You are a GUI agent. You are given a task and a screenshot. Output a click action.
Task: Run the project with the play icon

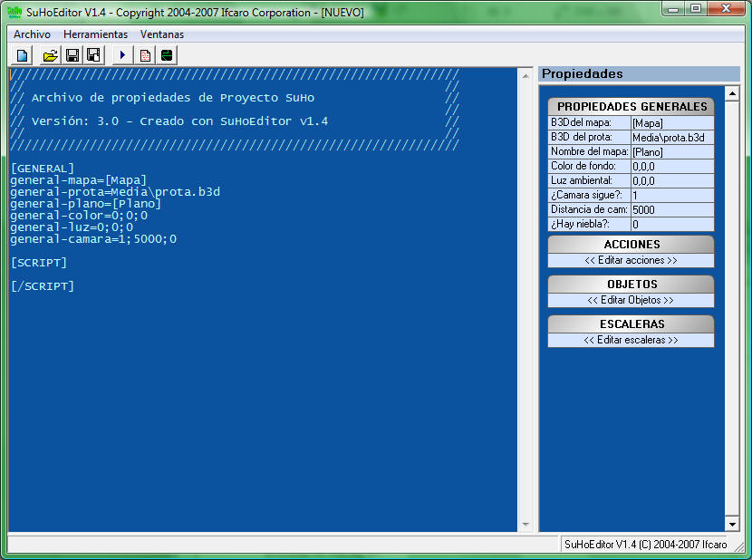coord(121,55)
